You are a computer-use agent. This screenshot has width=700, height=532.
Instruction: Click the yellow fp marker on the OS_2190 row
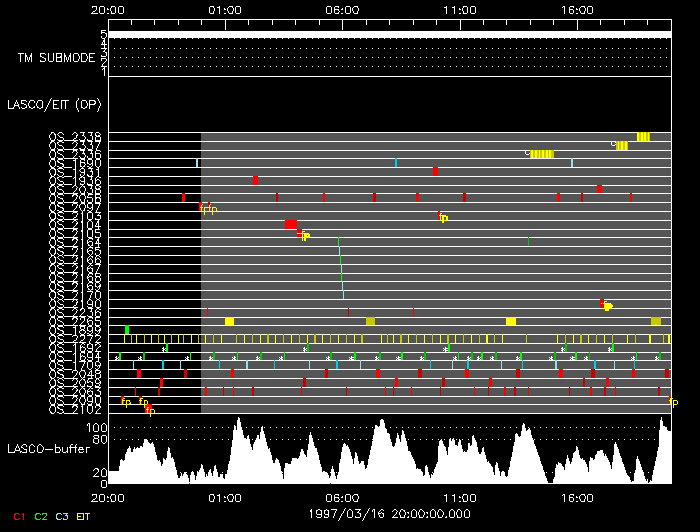(x=607, y=306)
